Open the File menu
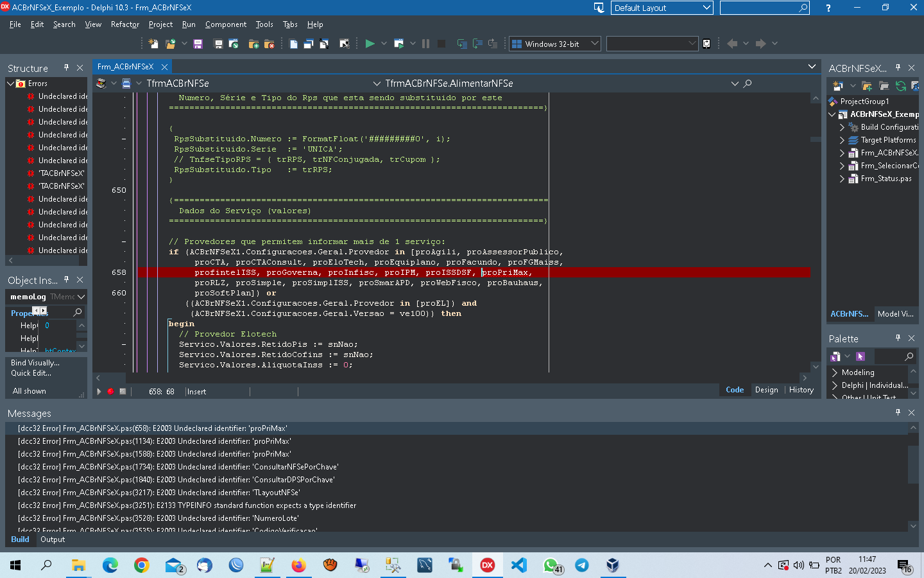 [x=15, y=24]
